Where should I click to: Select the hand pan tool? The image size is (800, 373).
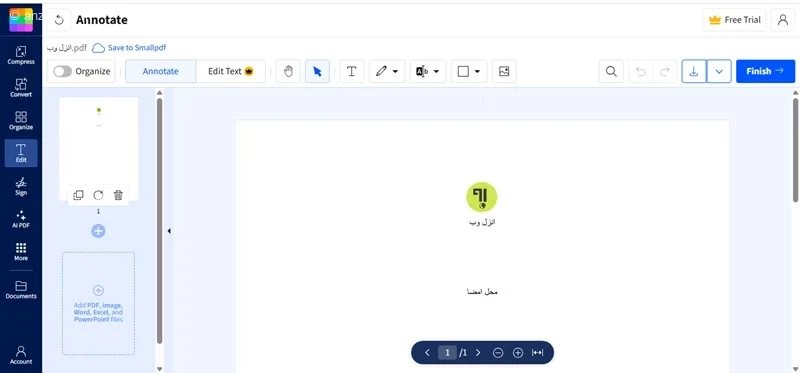pyautogui.click(x=288, y=71)
